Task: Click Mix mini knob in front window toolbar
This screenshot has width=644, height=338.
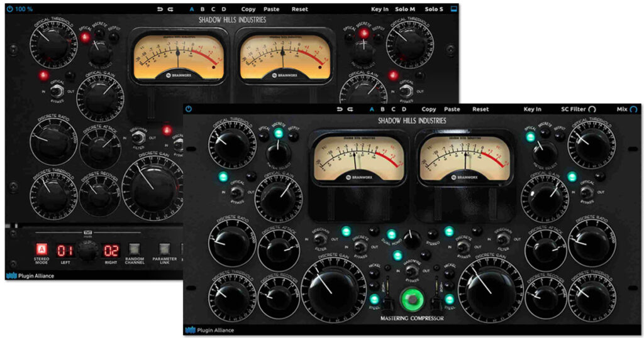Action: click(x=633, y=109)
